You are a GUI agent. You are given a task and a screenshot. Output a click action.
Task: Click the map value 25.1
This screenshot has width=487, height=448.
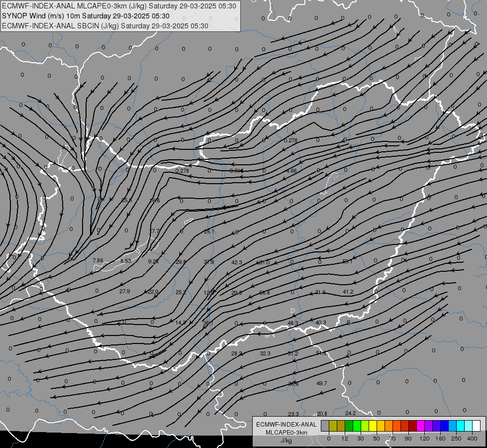coord(209,231)
